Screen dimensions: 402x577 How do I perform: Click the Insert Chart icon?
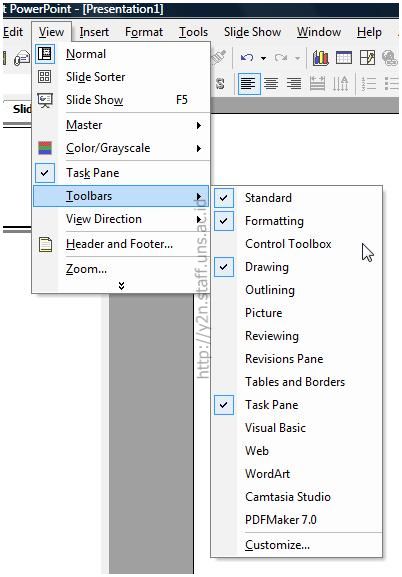pyautogui.click(x=321, y=58)
